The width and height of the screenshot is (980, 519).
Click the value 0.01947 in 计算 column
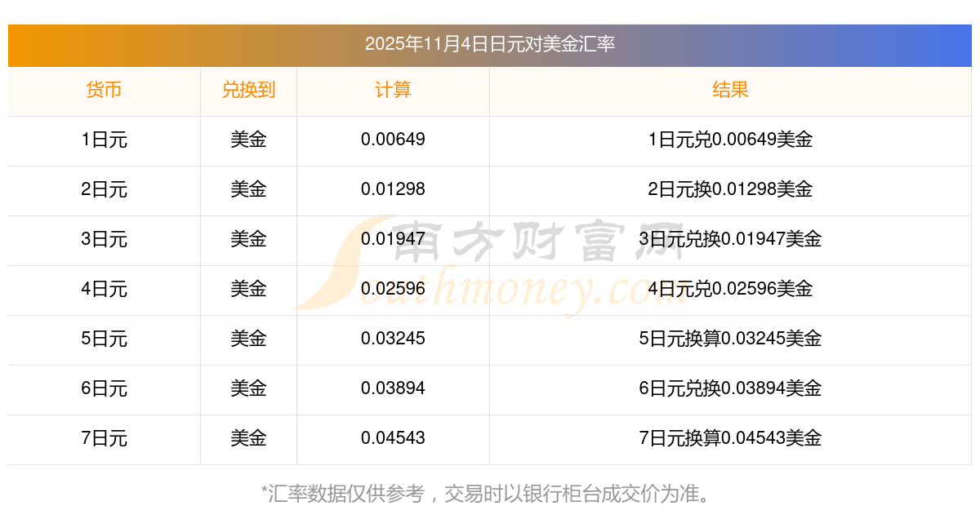click(393, 239)
